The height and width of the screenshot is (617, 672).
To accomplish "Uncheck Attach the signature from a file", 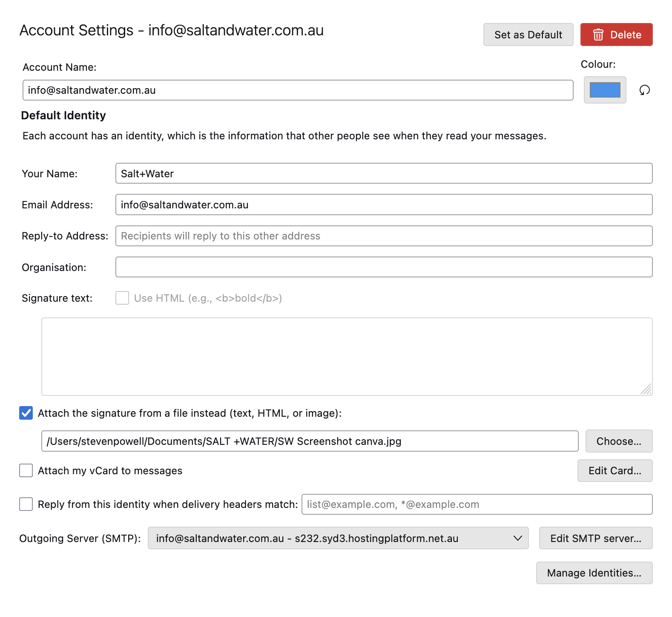I will tap(26, 413).
